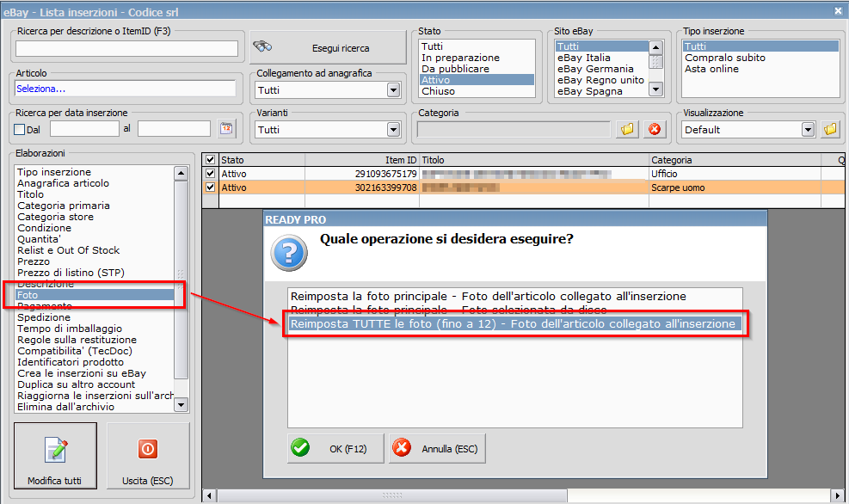
Task: Click the Dal start date field
Action: pos(84,129)
